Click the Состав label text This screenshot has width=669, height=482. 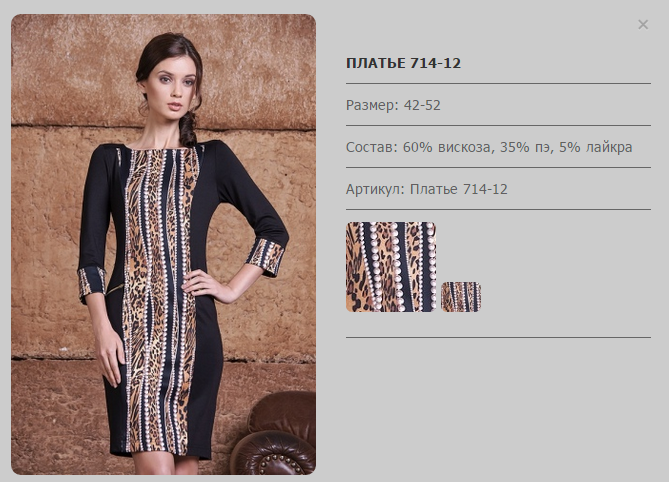pos(371,147)
